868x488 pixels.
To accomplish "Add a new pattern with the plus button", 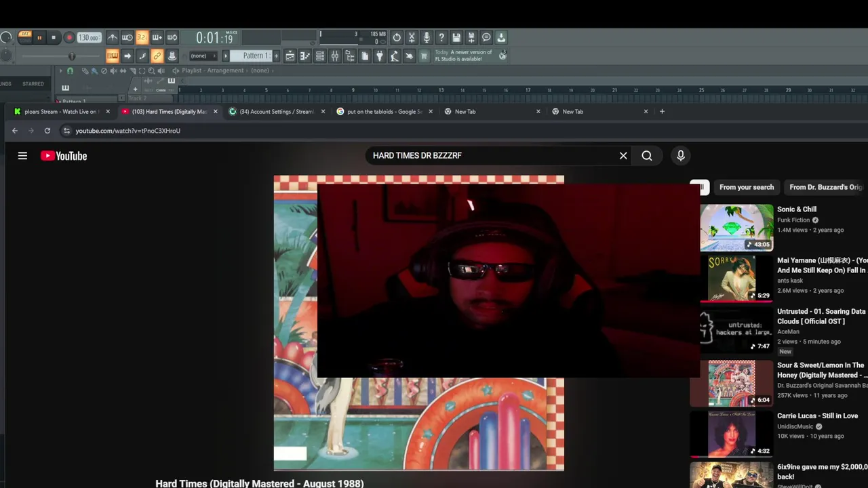I will click(276, 56).
